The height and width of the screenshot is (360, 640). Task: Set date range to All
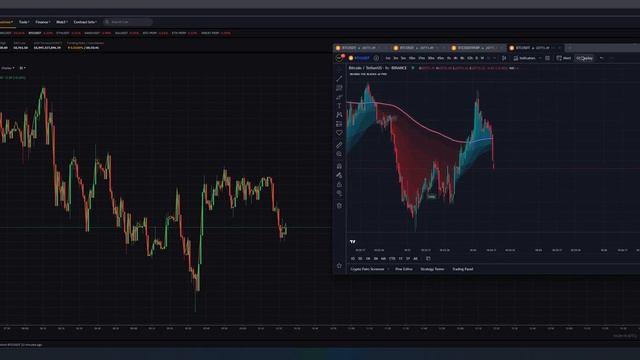point(415,258)
